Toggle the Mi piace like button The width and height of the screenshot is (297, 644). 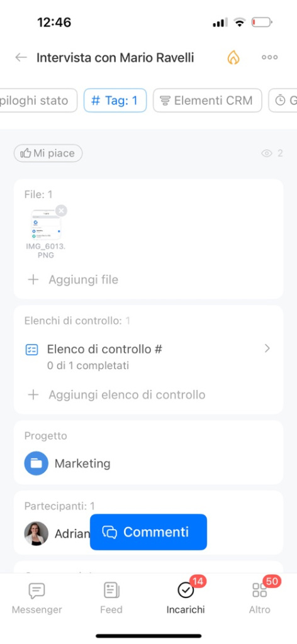(48, 153)
